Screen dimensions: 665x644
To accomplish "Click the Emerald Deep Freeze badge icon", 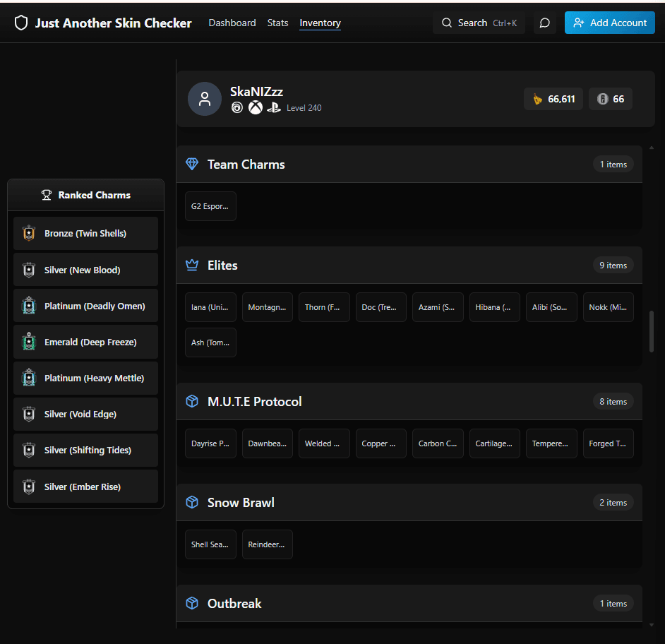I will pyautogui.click(x=29, y=342).
